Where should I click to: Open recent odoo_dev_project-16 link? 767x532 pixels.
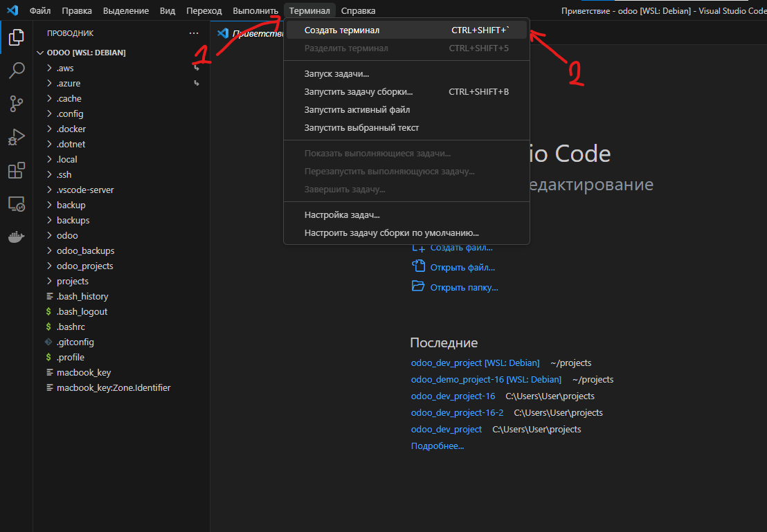(453, 396)
